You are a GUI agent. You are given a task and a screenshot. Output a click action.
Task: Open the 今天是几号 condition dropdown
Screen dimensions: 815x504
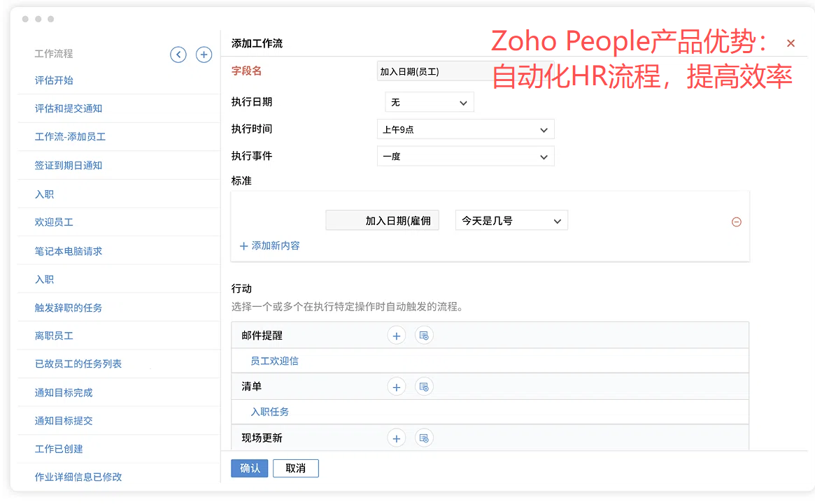pos(511,220)
